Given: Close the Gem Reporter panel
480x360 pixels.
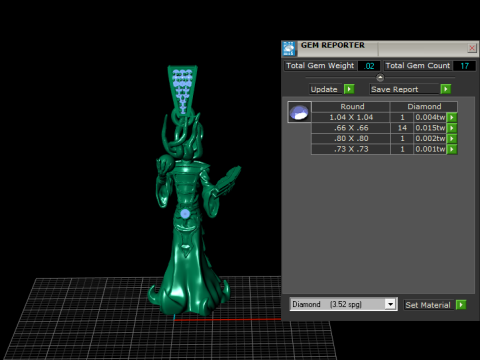Looking at the screenshot, I should coord(472,48).
